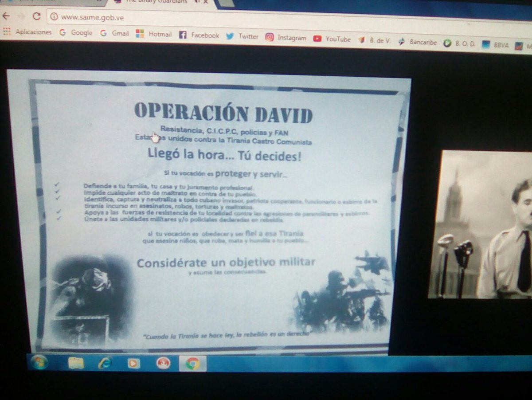Click the black-and-white man at microphones video

click(x=480, y=225)
